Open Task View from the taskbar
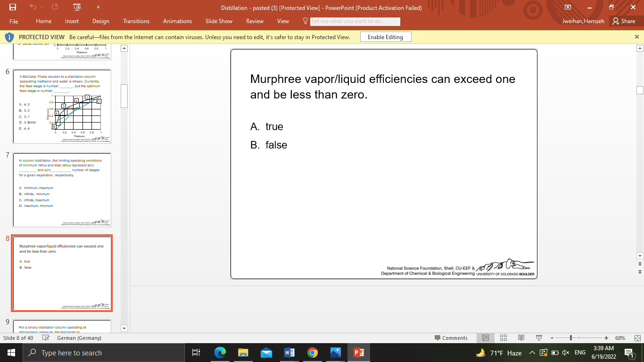Image resolution: width=644 pixels, height=362 pixels. tap(197, 353)
